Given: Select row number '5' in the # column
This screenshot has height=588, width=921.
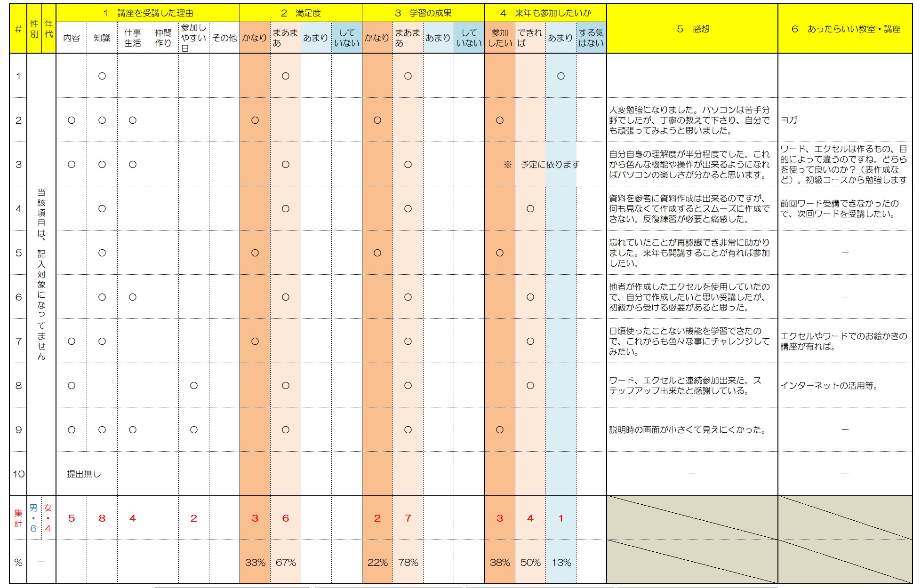Looking at the screenshot, I should [x=18, y=253].
